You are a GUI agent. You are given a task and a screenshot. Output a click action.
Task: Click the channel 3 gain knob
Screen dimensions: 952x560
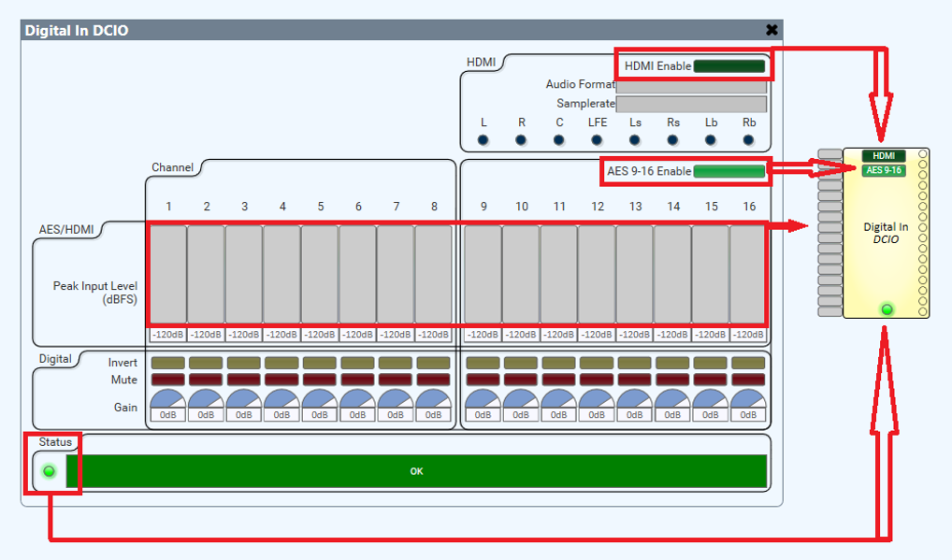pyautogui.click(x=244, y=403)
